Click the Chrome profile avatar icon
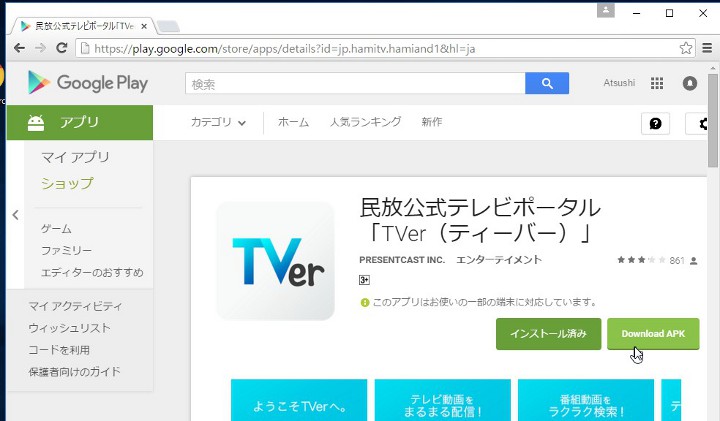Image resolution: width=720 pixels, height=421 pixels. [x=606, y=10]
